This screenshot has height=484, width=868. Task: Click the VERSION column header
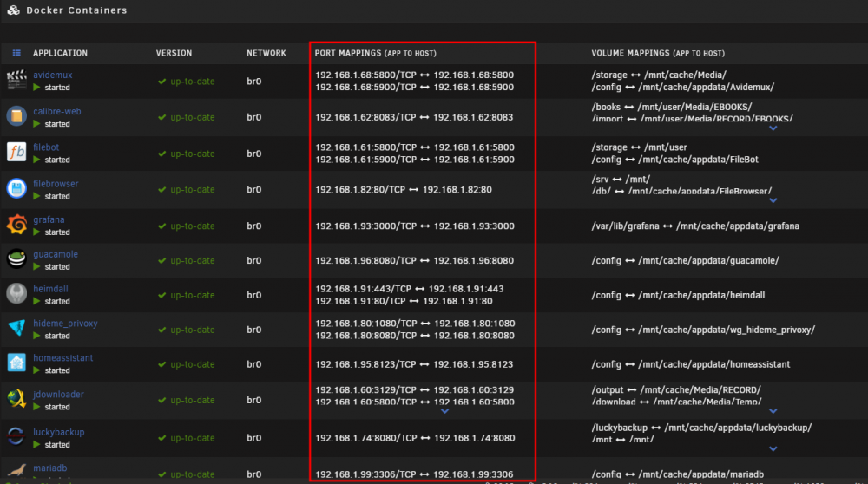tap(174, 53)
